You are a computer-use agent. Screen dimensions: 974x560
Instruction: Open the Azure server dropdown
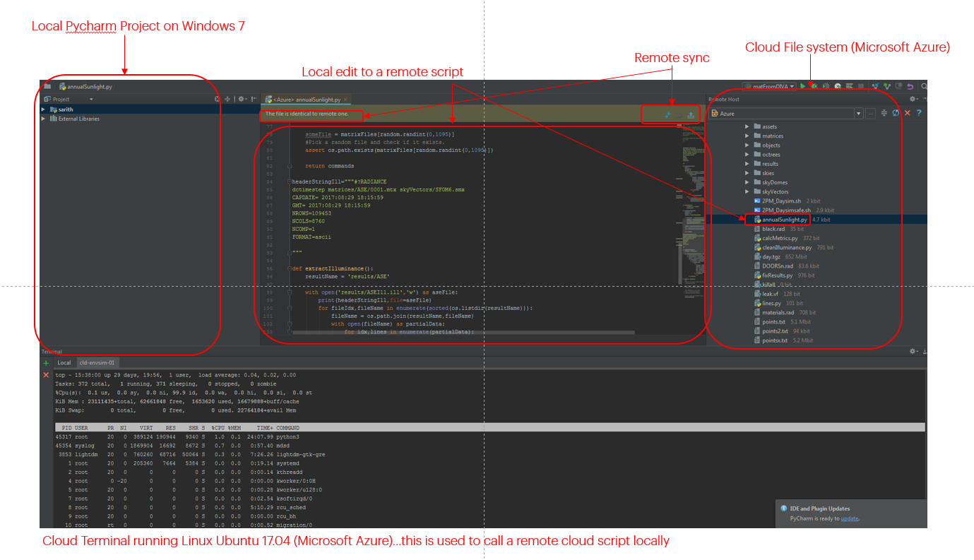click(x=859, y=112)
